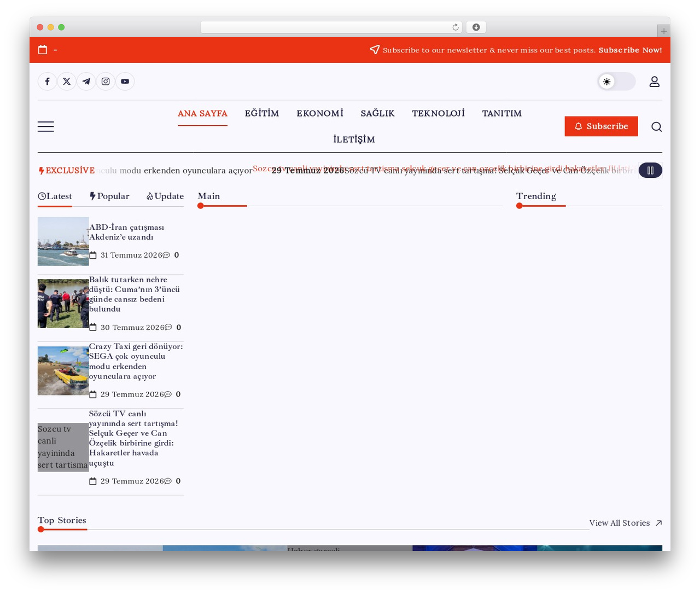
Task: Open the X (Twitter) social link
Action: point(67,82)
